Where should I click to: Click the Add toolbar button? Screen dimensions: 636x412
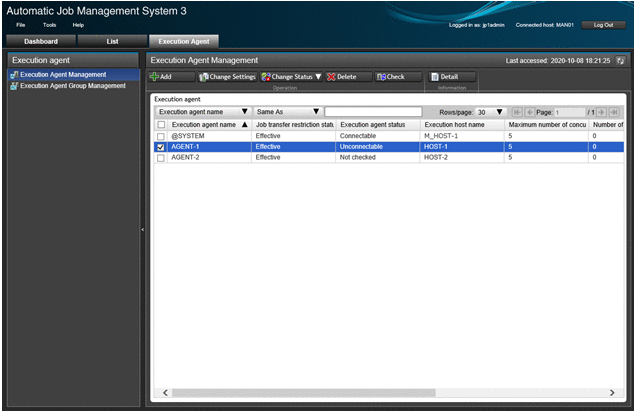(172, 77)
